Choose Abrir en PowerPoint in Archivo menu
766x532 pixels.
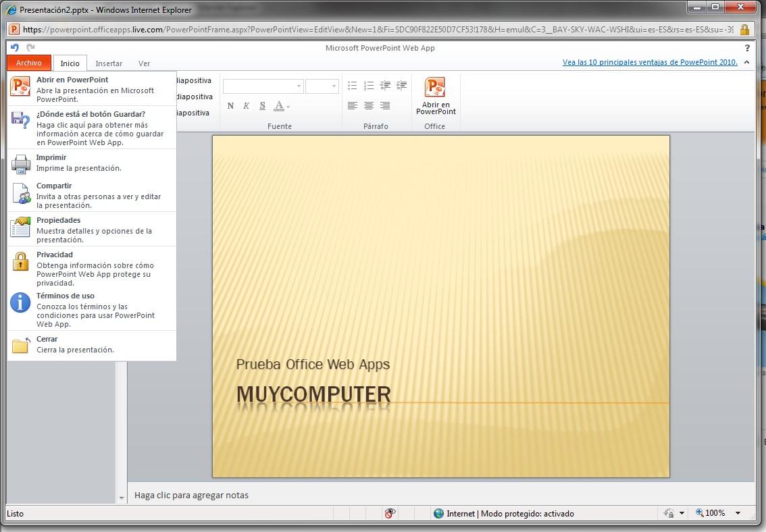(x=92, y=89)
